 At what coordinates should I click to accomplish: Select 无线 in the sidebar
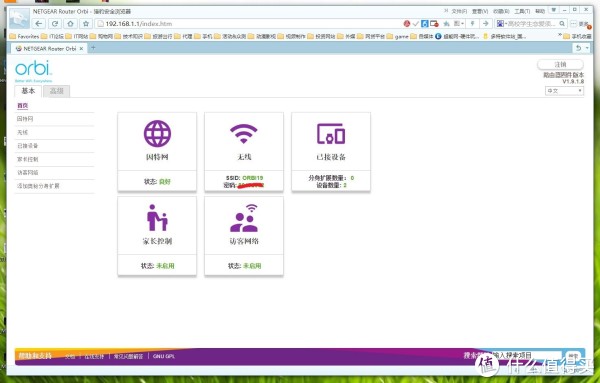pyautogui.click(x=23, y=132)
